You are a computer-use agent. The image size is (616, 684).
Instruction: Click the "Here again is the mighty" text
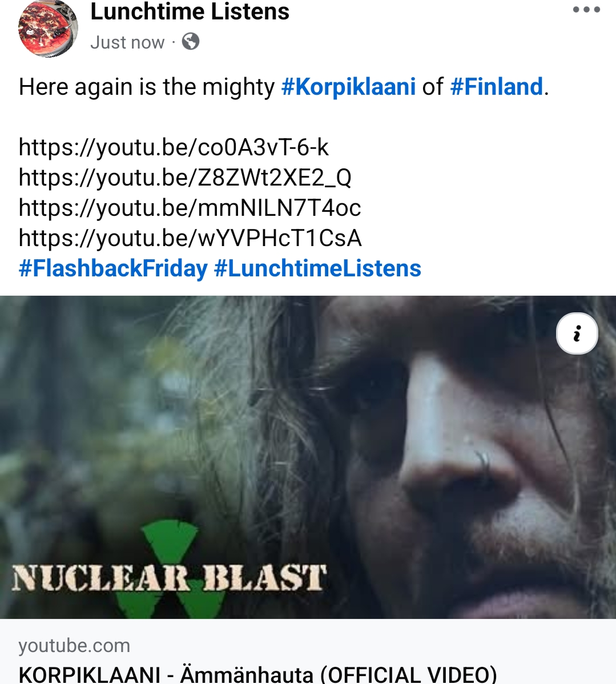[x=147, y=87]
